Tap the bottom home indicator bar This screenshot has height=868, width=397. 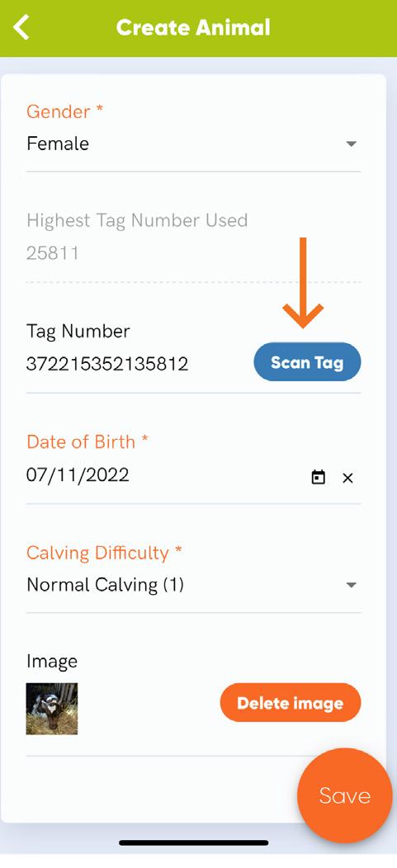point(194,842)
